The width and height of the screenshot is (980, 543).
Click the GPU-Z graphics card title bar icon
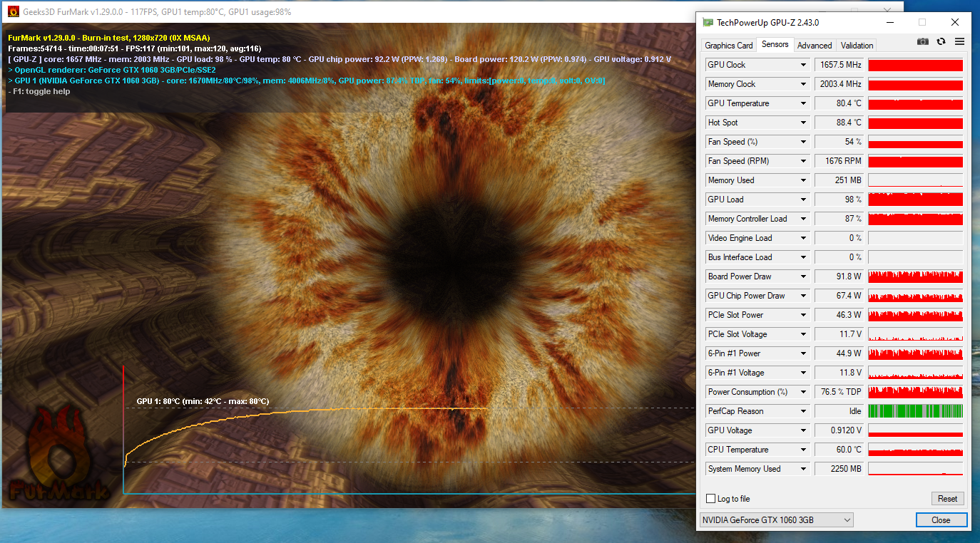(708, 22)
